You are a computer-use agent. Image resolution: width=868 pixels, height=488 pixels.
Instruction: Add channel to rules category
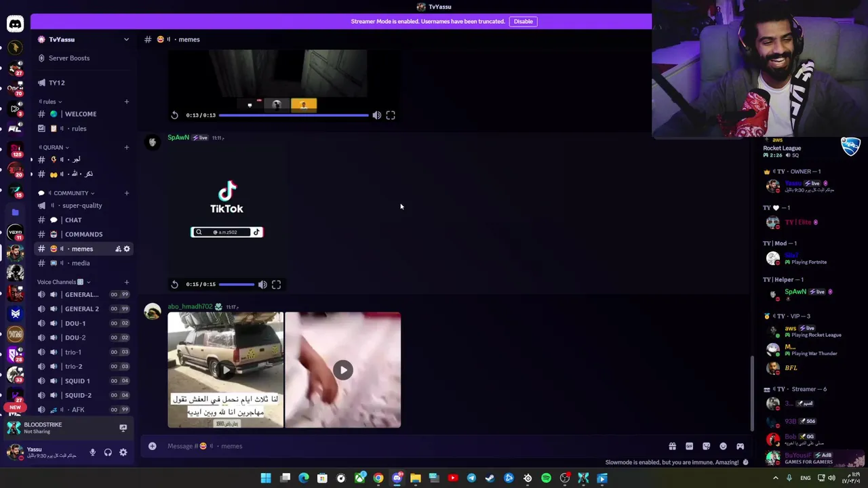click(126, 102)
